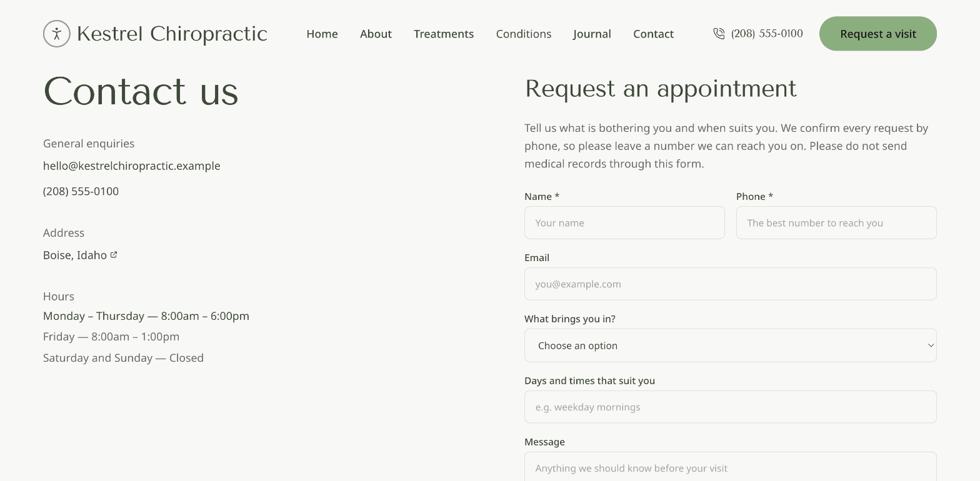
Task: Click the 'Address' label
Action: point(64,232)
